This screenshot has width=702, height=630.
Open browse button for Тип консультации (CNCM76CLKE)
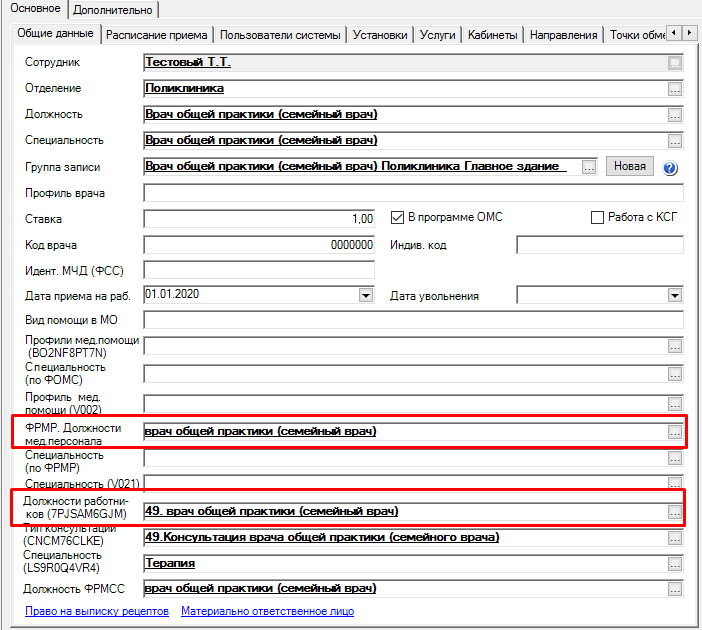[x=675, y=538]
